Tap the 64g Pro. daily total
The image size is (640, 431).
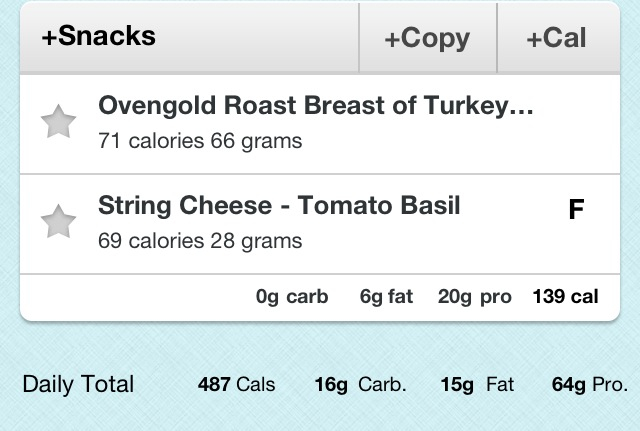(x=590, y=385)
